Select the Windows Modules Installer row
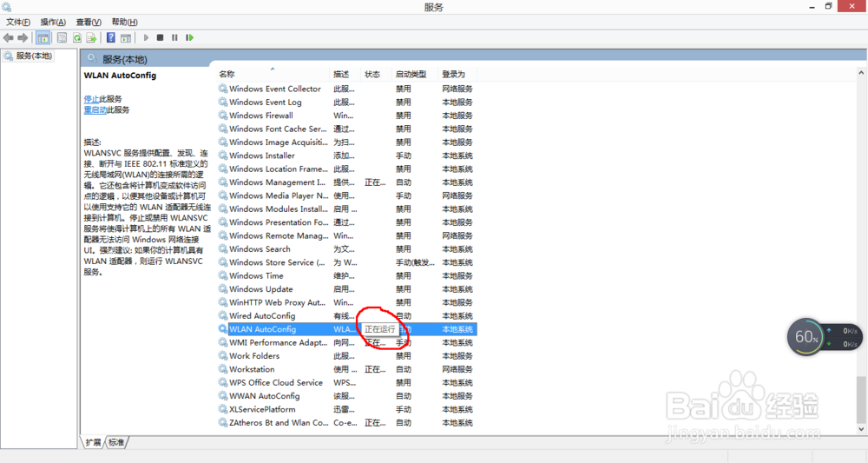Screen dimensions: 868x463 click(x=346, y=208)
